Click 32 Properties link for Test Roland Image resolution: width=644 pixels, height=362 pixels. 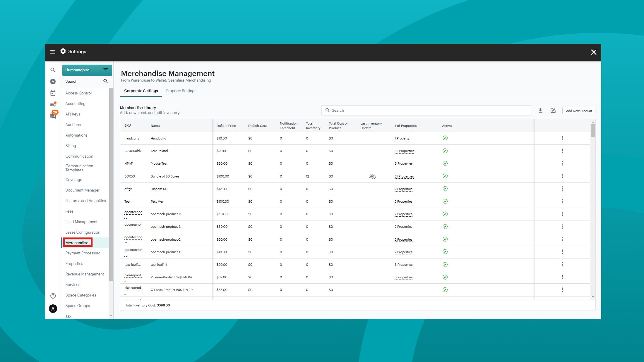pos(404,151)
